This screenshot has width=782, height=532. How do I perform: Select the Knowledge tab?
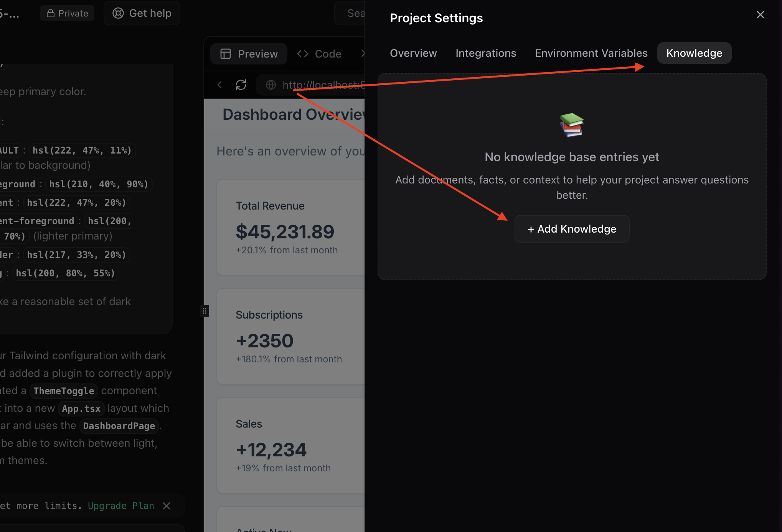[694, 53]
